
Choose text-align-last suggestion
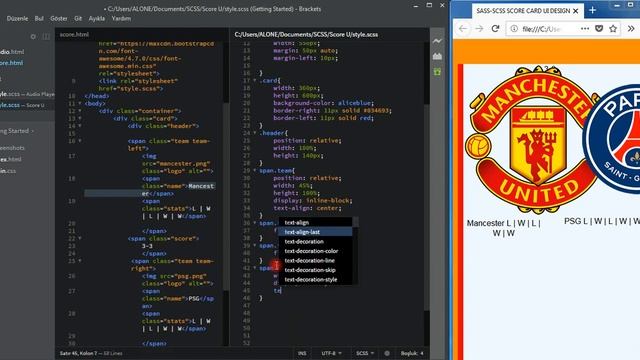pos(315,232)
